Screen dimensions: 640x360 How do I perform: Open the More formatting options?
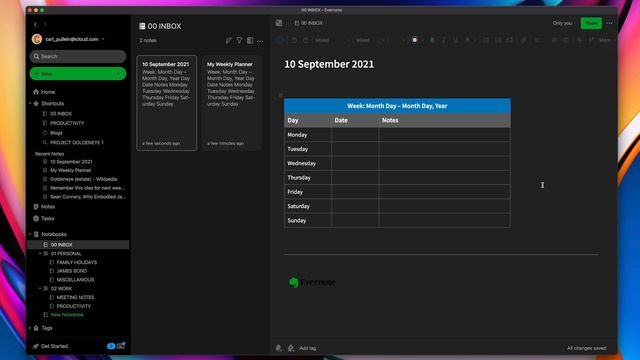coord(607,40)
